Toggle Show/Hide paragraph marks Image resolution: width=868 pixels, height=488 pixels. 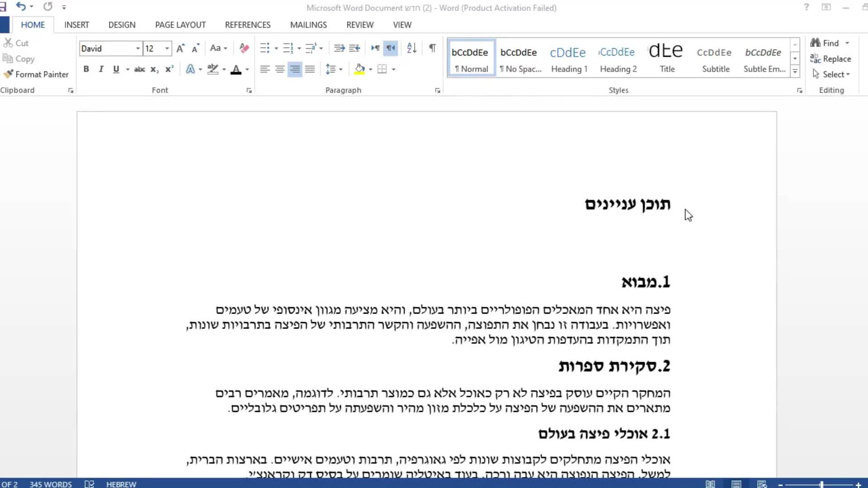click(432, 48)
